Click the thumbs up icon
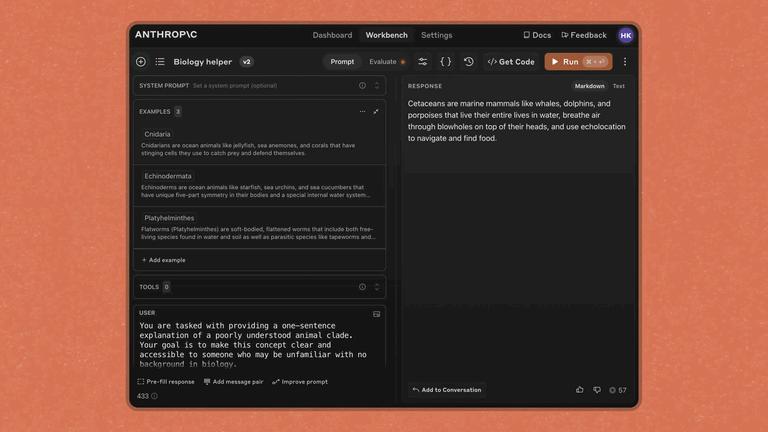The height and width of the screenshot is (432, 768). point(579,390)
